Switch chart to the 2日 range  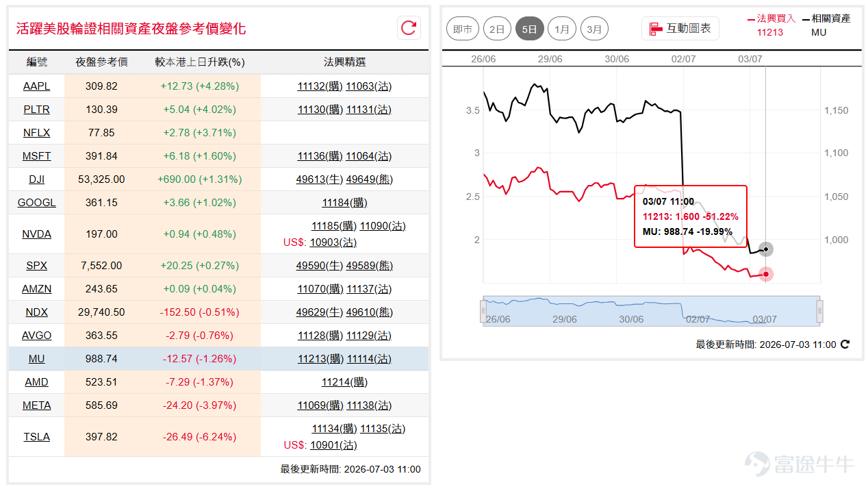click(x=497, y=29)
